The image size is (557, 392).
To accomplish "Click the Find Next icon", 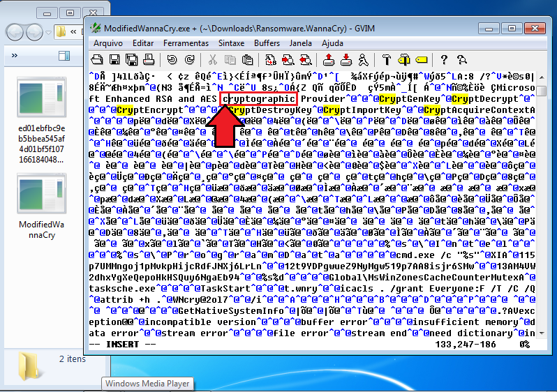I will click(288, 60).
